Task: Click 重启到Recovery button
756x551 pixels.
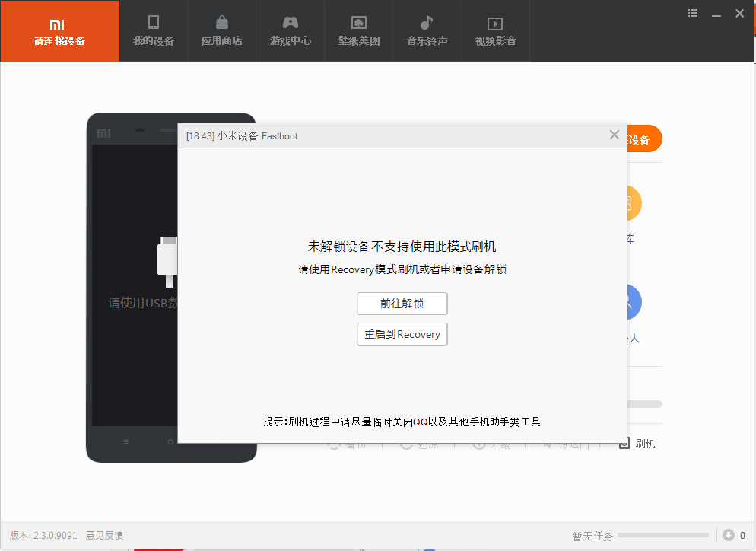Action: click(402, 334)
